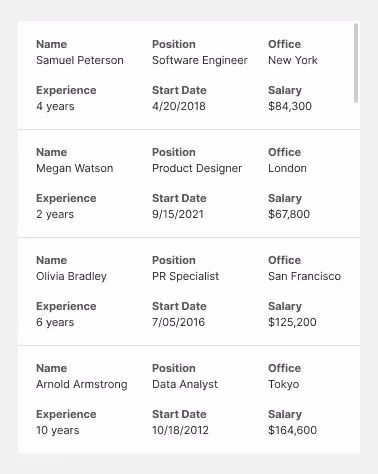This screenshot has width=378, height=474.
Task: Click the vertical scrollbar thumb
Action: 356,63
